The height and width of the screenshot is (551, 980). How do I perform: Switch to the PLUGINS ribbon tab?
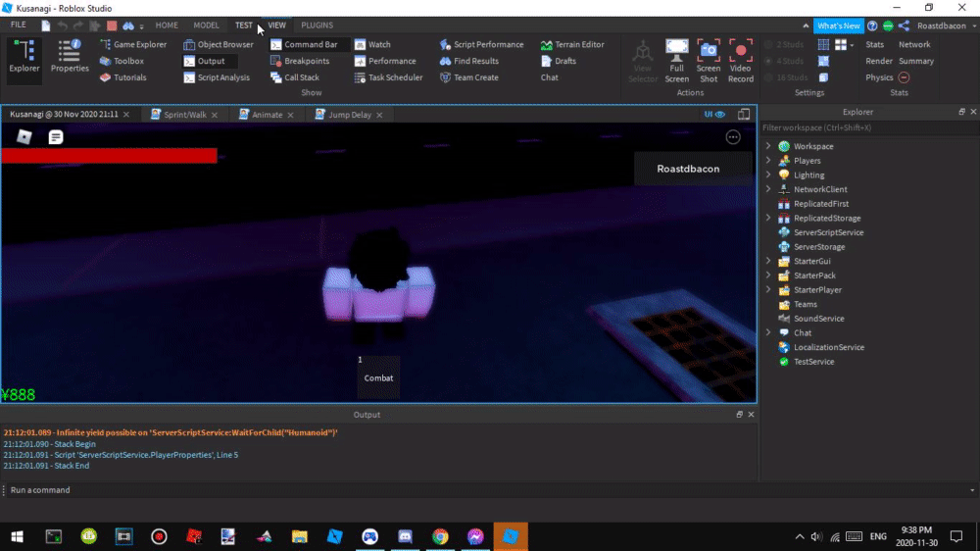(x=317, y=25)
